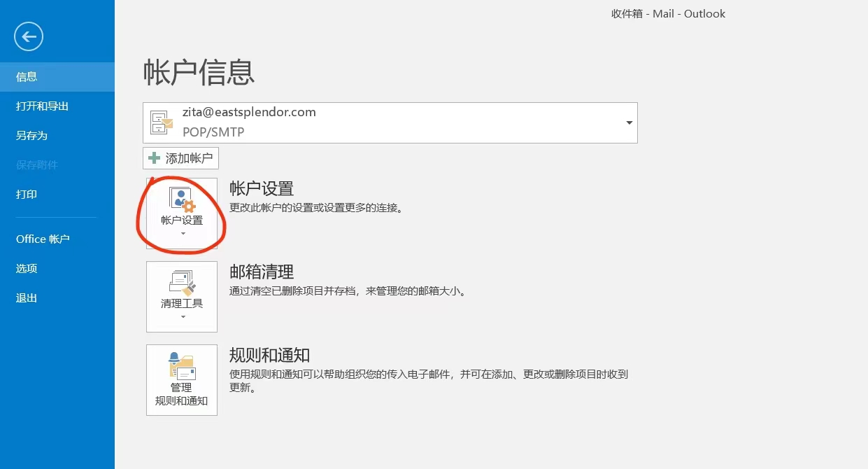Click the 清理工具 broom icon
The width and height of the screenshot is (868, 469).
point(182,283)
